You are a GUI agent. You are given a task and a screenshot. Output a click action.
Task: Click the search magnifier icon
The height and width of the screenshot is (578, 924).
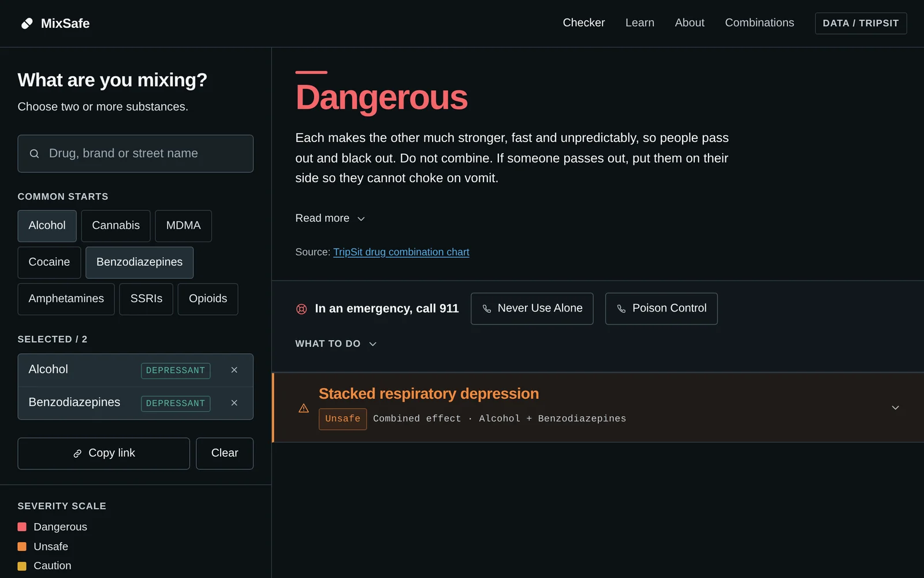point(35,154)
